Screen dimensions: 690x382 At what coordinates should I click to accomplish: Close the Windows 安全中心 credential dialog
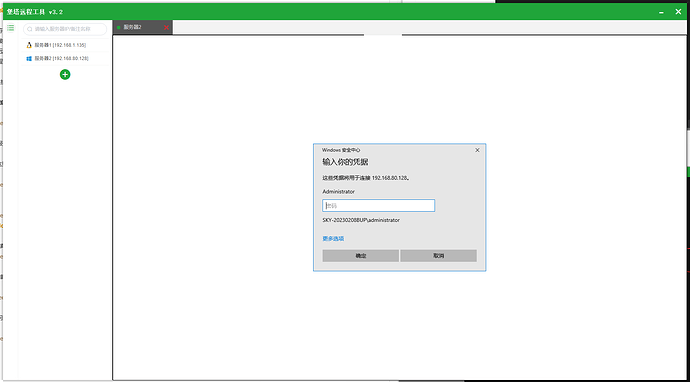click(x=477, y=150)
